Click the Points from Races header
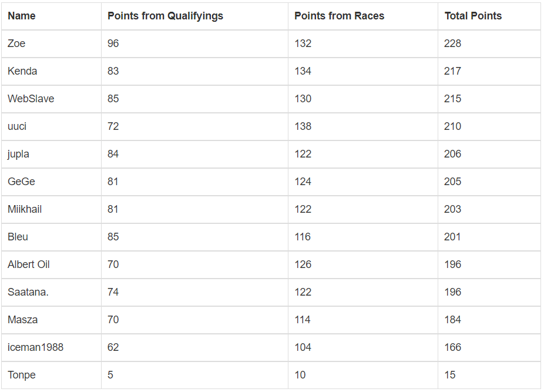Screen dimensions: 544x392 tap(339, 16)
